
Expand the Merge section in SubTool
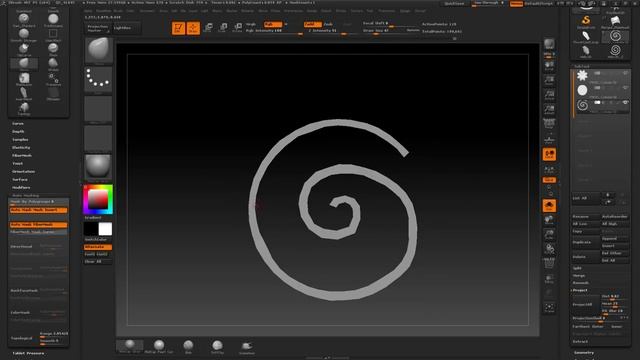pyautogui.click(x=579, y=276)
